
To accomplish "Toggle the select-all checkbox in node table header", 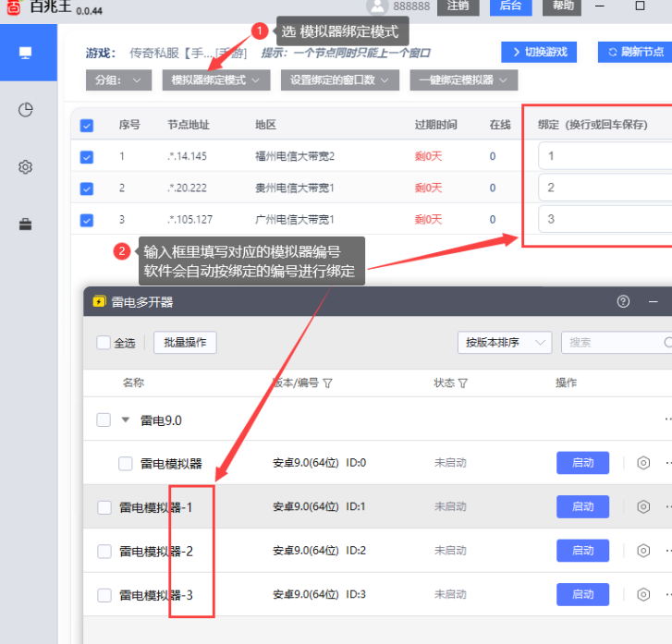I will (x=87, y=126).
